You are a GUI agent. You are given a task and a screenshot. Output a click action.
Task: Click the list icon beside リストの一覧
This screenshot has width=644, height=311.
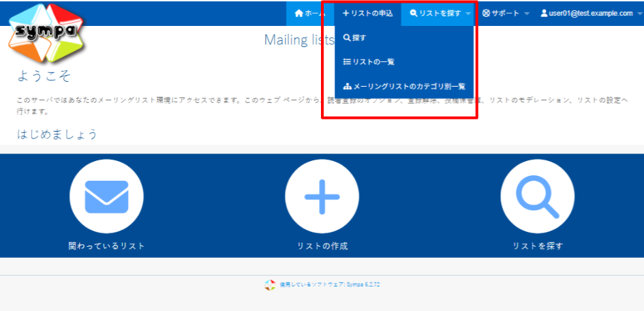347,62
